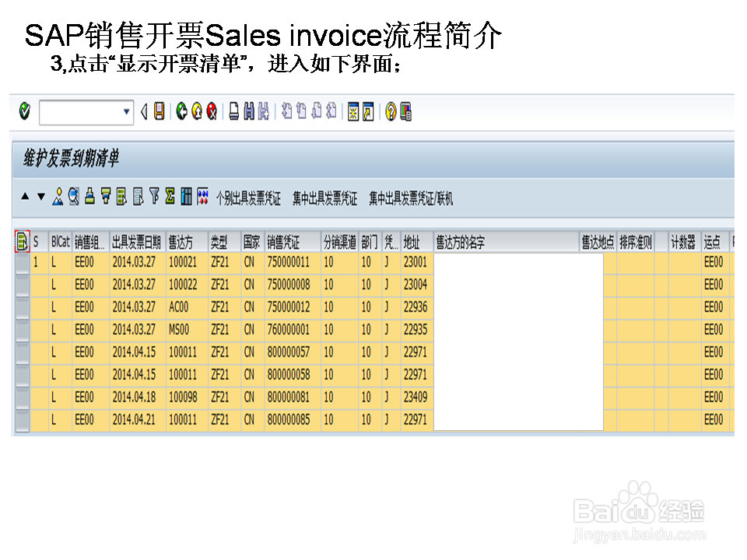Select the row selector for document 750000008
Image resolution: width=747 pixels, height=560 pixels.
23,285
